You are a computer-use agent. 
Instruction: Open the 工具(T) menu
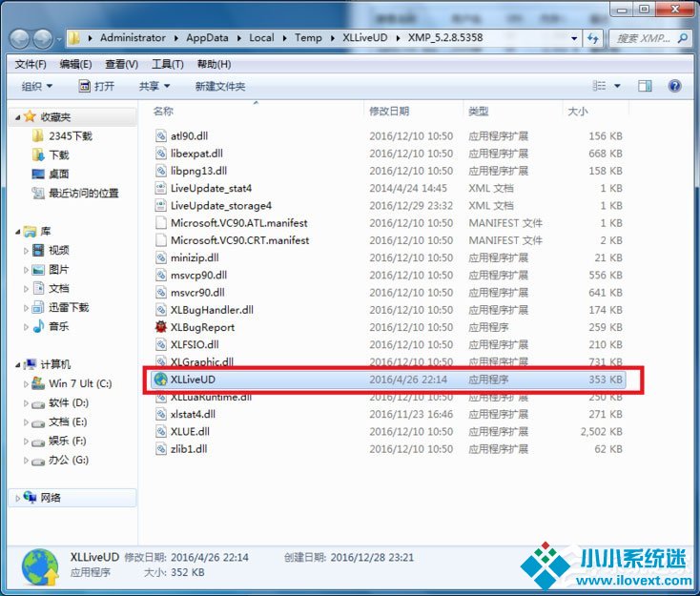pos(168,64)
